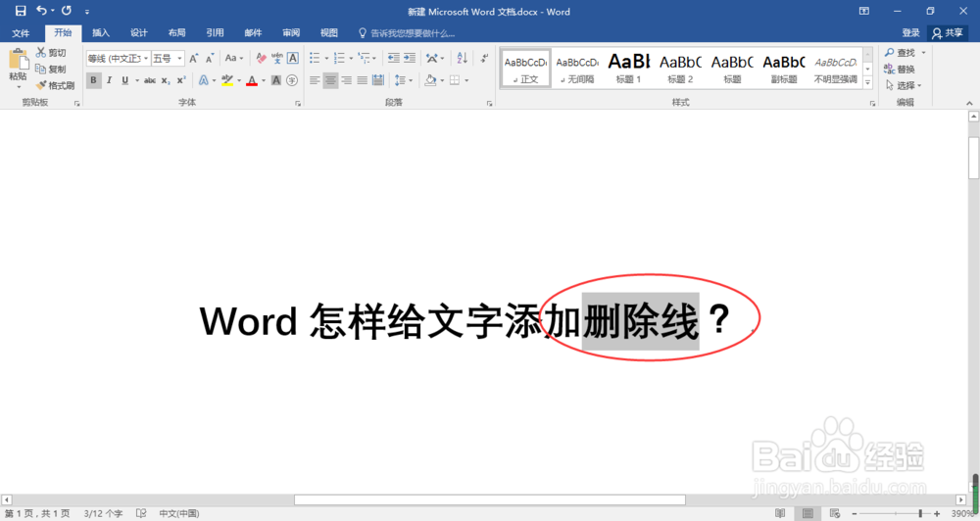Decrease font size with shrink font icon

(210, 58)
